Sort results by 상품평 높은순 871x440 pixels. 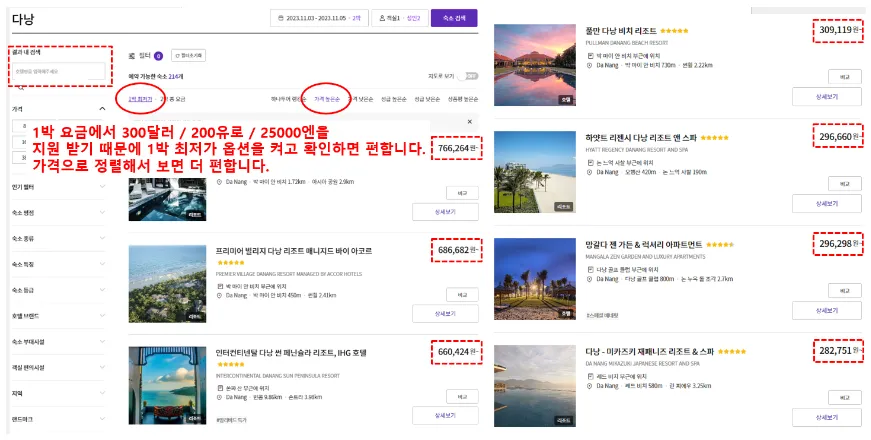coord(463,99)
